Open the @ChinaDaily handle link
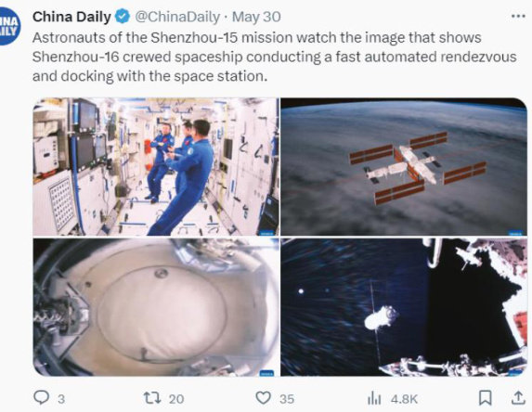Viewport: 532px width, 412px height. coord(177,17)
